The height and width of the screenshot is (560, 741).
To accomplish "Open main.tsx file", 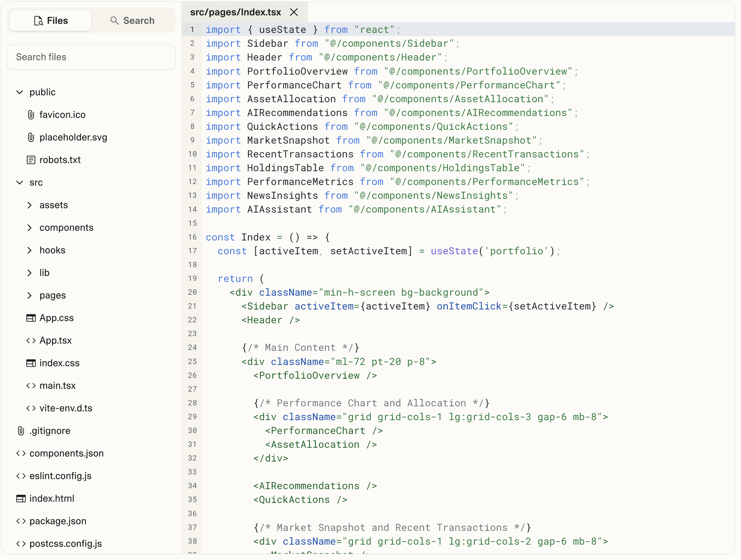I will (x=57, y=386).
